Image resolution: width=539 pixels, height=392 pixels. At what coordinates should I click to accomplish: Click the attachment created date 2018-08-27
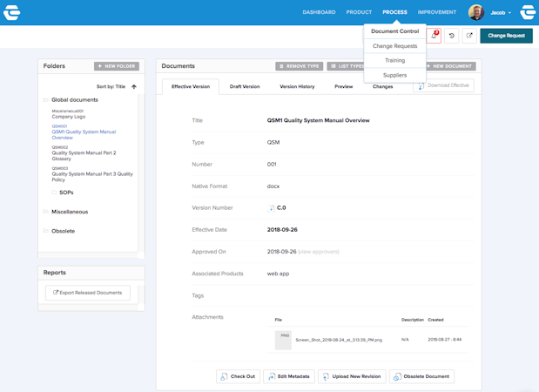[x=444, y=340]
